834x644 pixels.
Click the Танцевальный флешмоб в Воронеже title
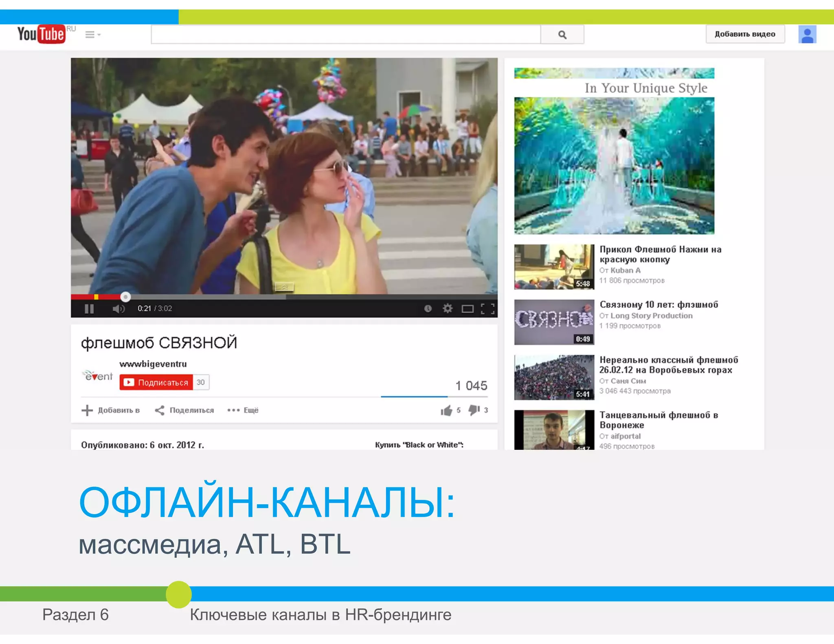pos(659,420)
